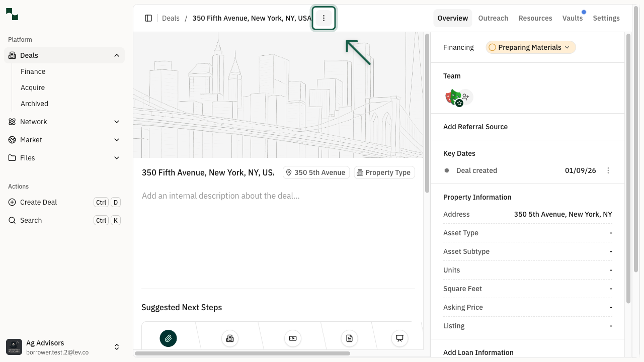Screen dimensions: 644x362
Task: Click the document suggested step icon
Action: [x=349, y=338]
